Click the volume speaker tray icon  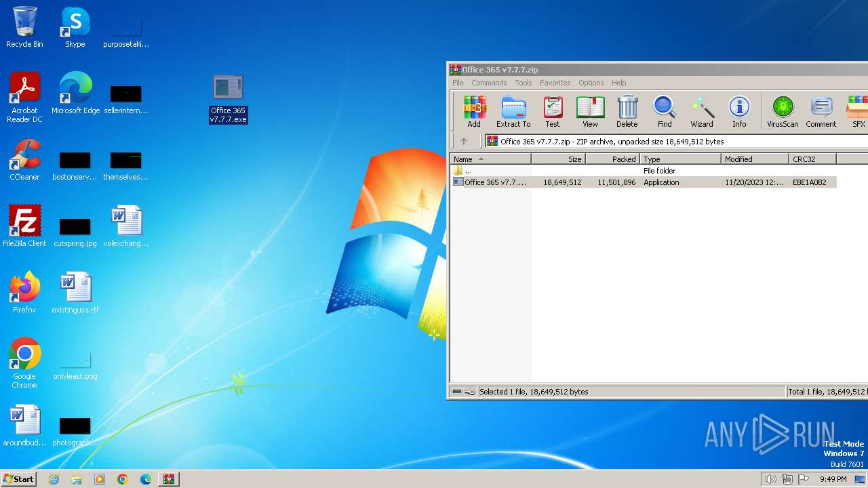coord(770,479)
